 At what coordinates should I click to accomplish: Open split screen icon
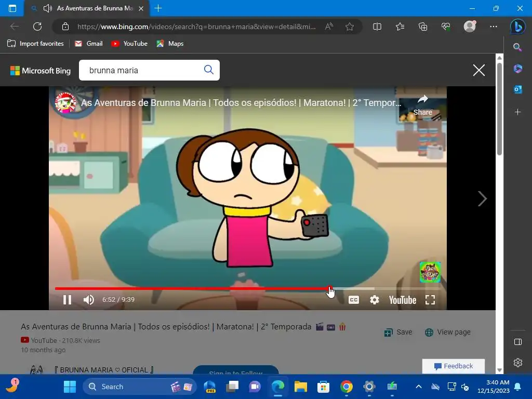(377, 26)
